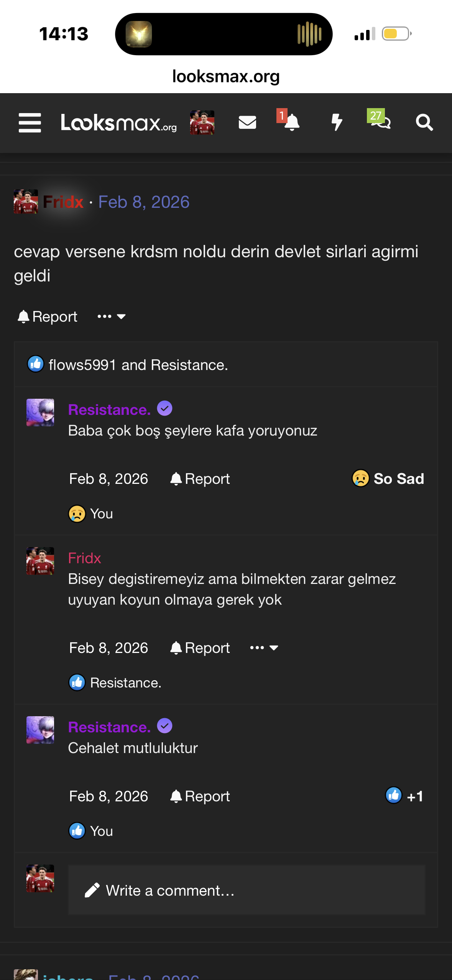Open the search magnifier icon
This screenshot has width=452, height=980.
(424, 123)
